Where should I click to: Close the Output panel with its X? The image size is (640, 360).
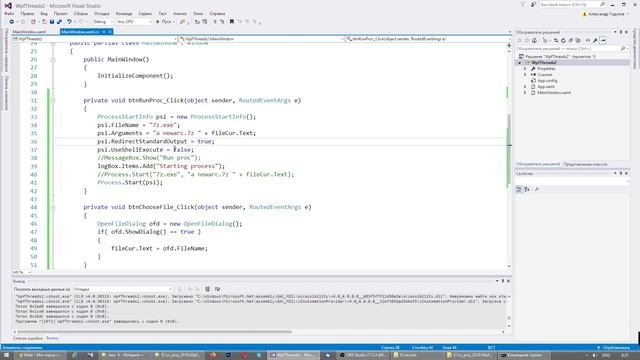tap(508, 281)
